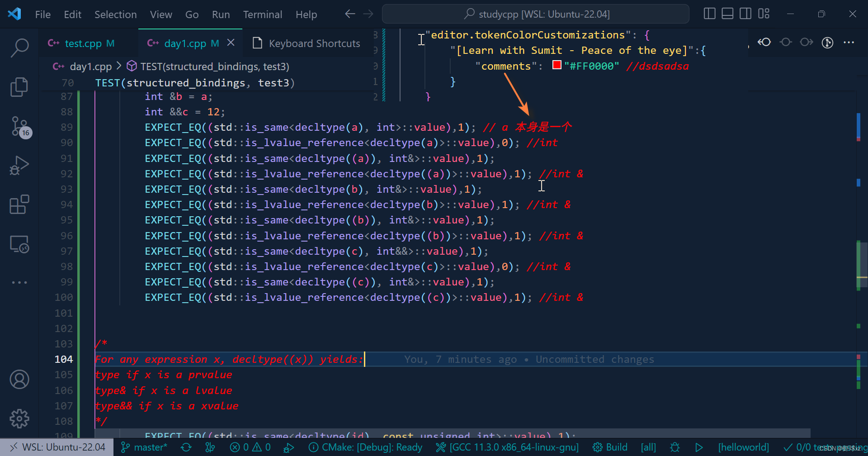
Task: Click the GitLens current revision circle icon
Action: tap(786, 42)
